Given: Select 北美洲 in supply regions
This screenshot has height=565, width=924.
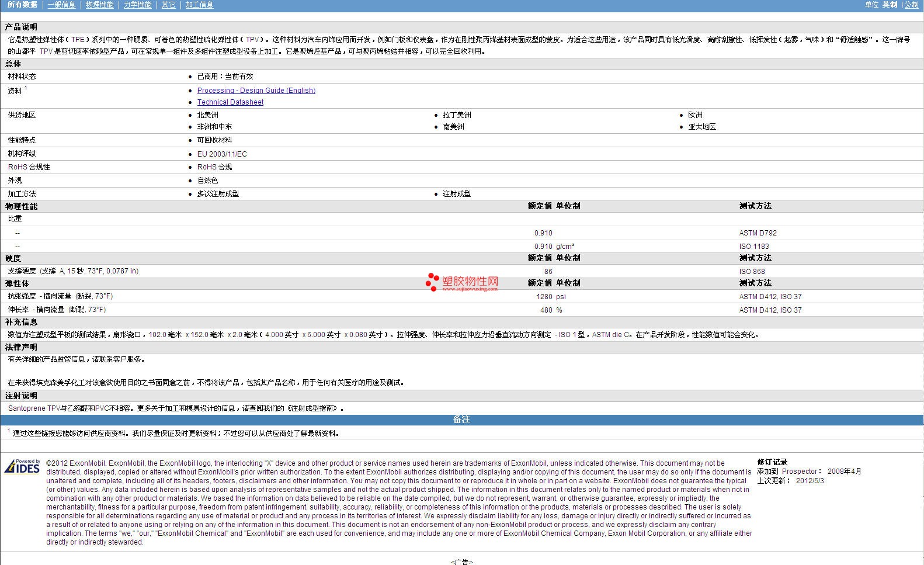Looking at the screenshot, I should [x=208, y=115].
